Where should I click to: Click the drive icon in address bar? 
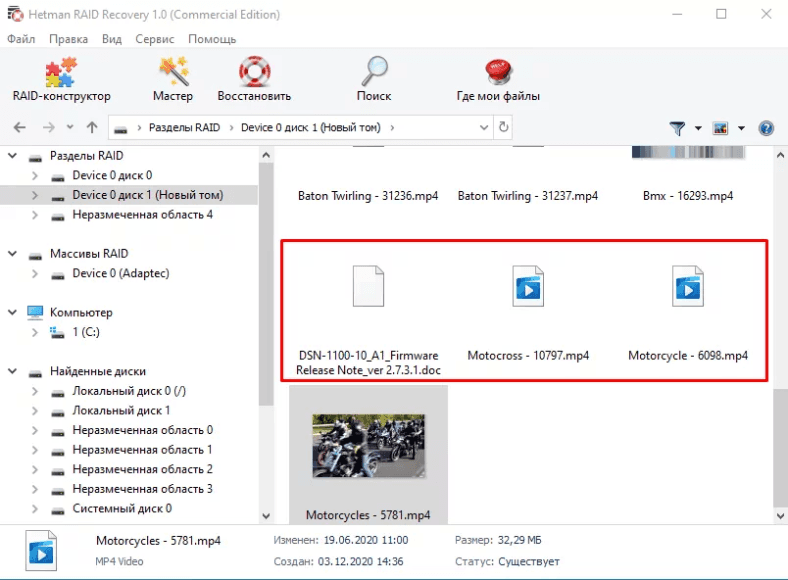pyautogui.click(x=121, y=129)
